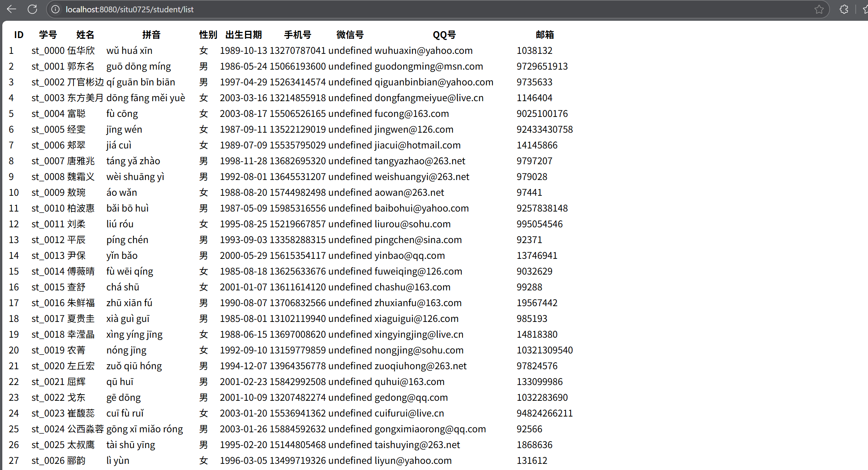Click the email gedong@qq.com

click(411, 397)
